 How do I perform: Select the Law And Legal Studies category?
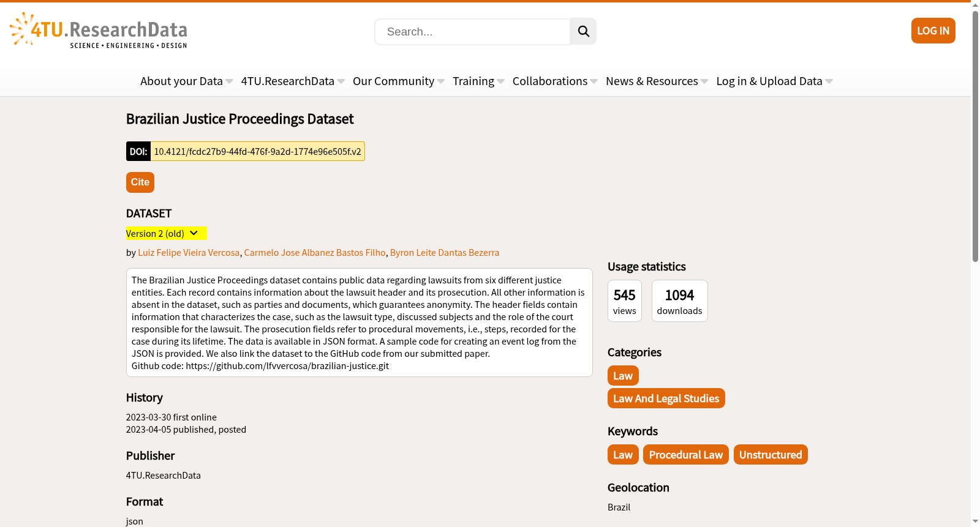tap(666, 398)
